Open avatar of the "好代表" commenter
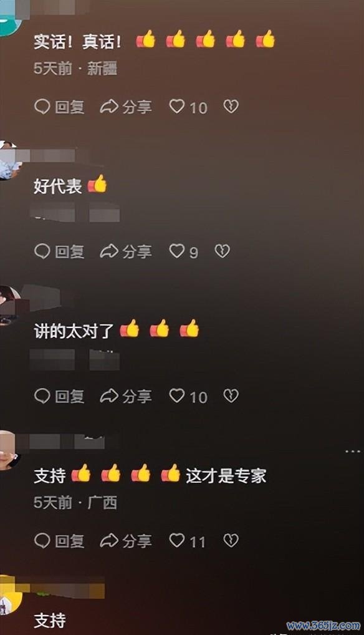 [9, 160]
